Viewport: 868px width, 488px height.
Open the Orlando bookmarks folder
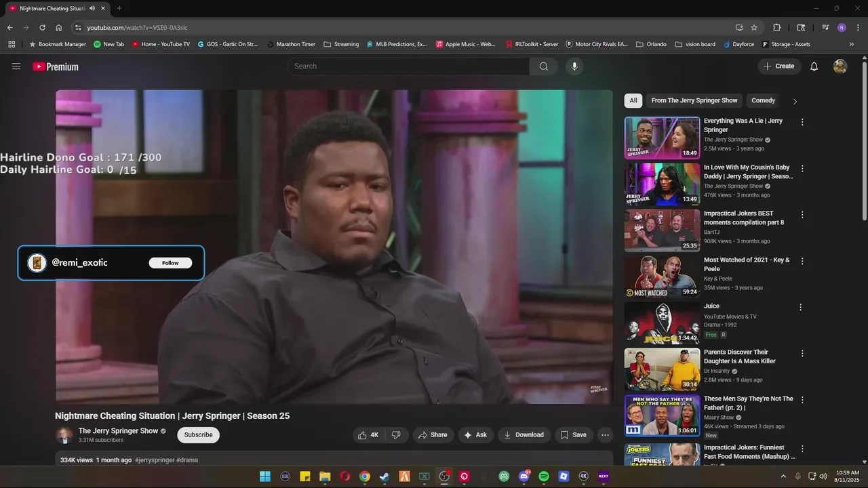[651, 44]
